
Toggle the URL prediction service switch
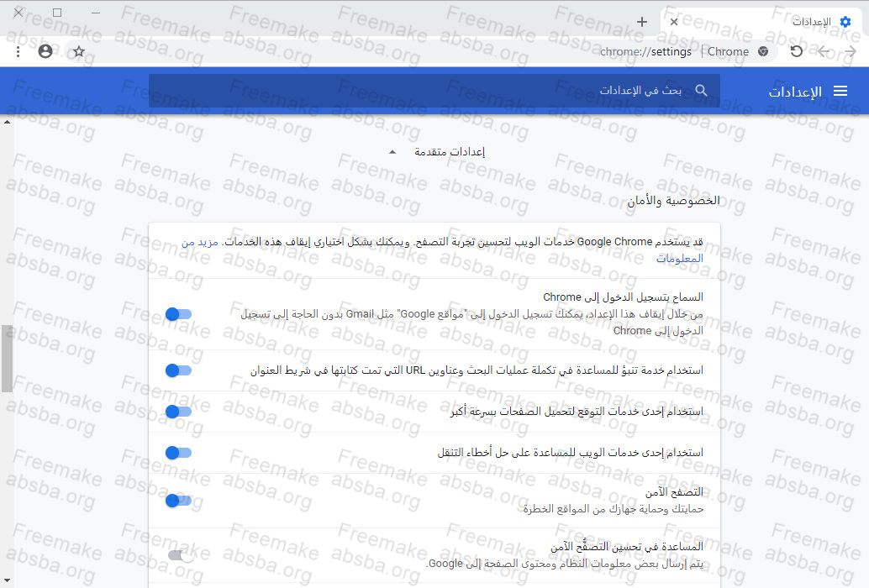point(178,370)
